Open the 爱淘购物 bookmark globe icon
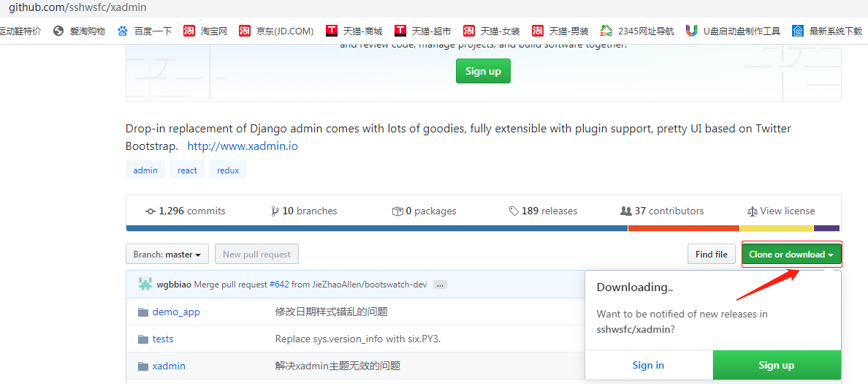Screen dimensions: 868x384 pyautogui.click(x=58, y=31)
